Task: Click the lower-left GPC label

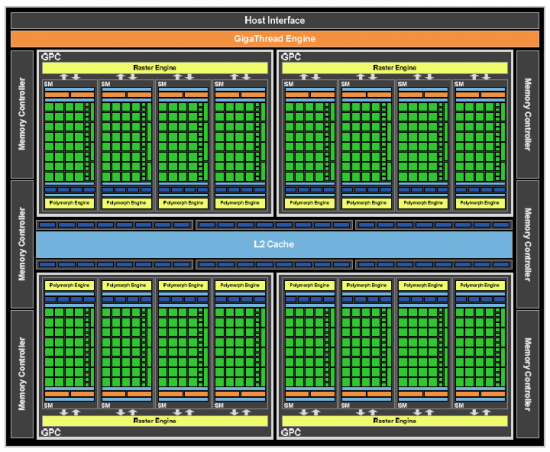Action: click(51, 432)
